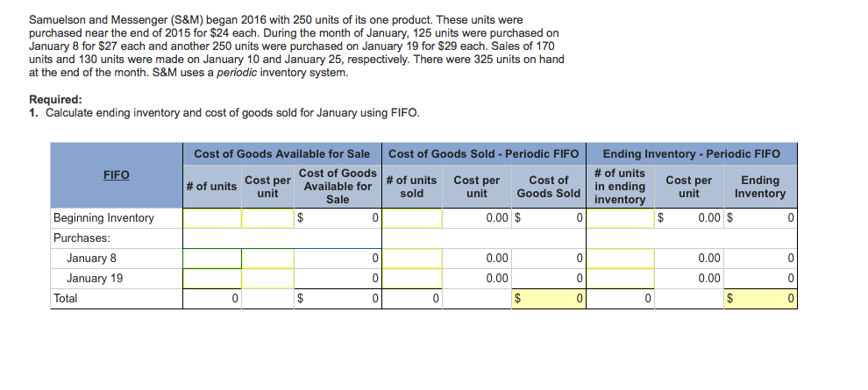Focus January 19 units sold input
Screen dimensions: 868x390
tap(413, 279)
